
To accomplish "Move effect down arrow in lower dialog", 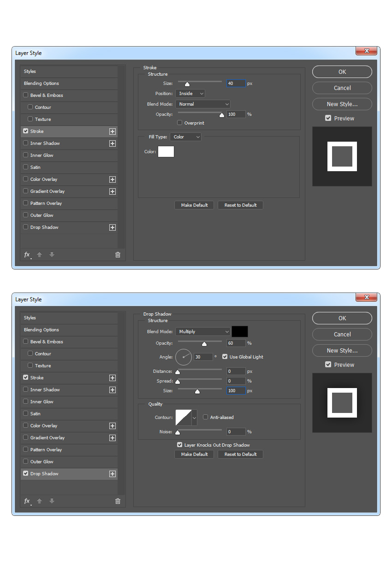I will coord(52,501).
